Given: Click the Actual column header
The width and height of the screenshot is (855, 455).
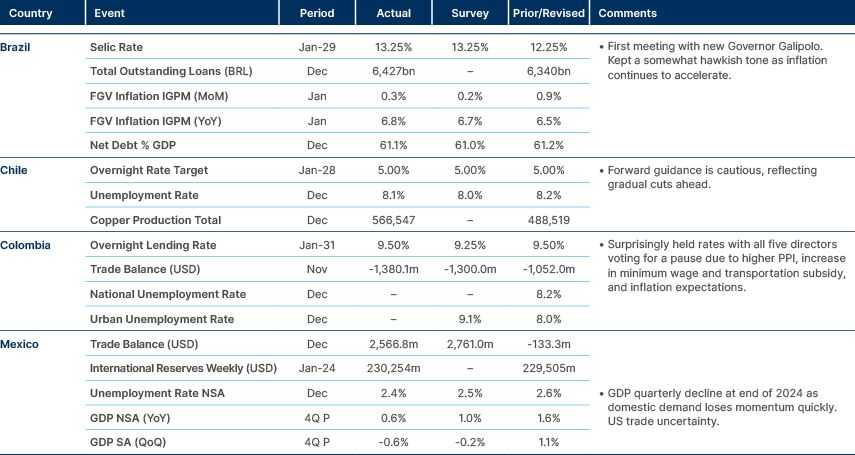Looking at the screenshot, I should coord(393,14).
